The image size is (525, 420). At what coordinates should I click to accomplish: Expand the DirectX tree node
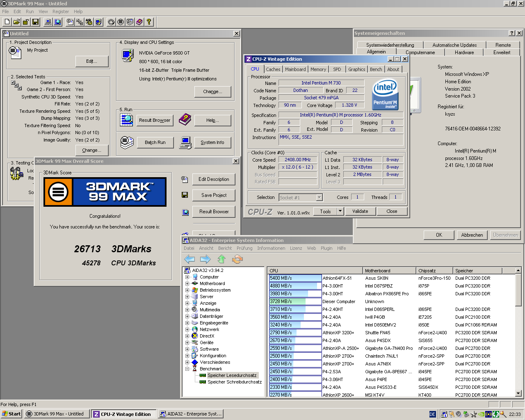(x=187, y=336)
